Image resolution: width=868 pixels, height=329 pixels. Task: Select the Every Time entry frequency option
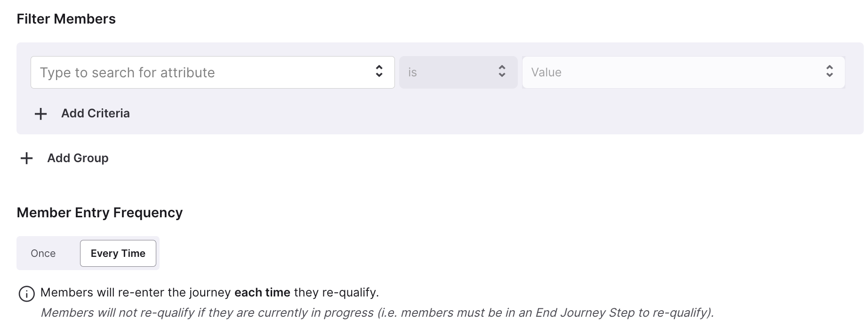click(x=118, y=254)
